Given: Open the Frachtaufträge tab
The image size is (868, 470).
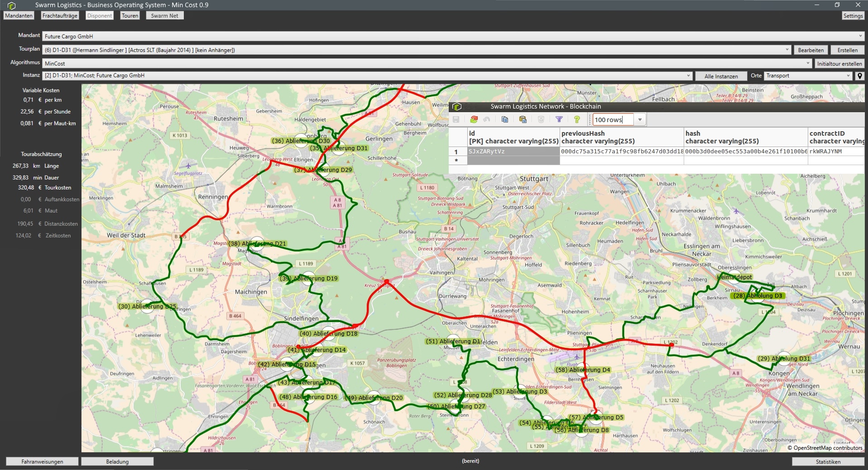Looking at the screenshot, I should 60,16.
